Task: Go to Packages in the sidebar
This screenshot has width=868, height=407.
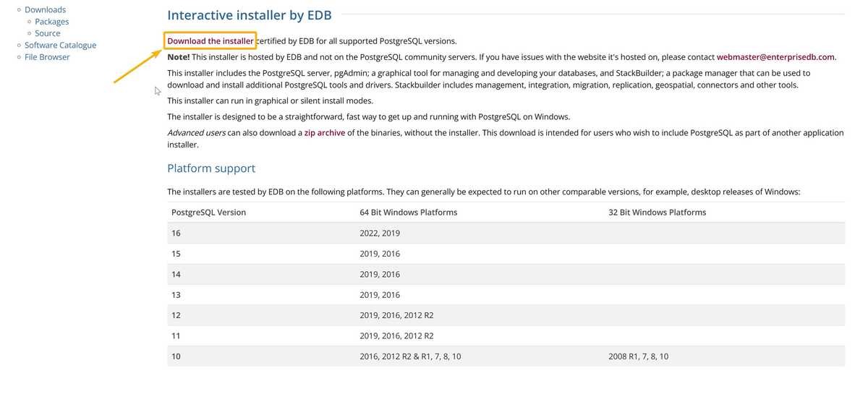Action: point(52,22)
